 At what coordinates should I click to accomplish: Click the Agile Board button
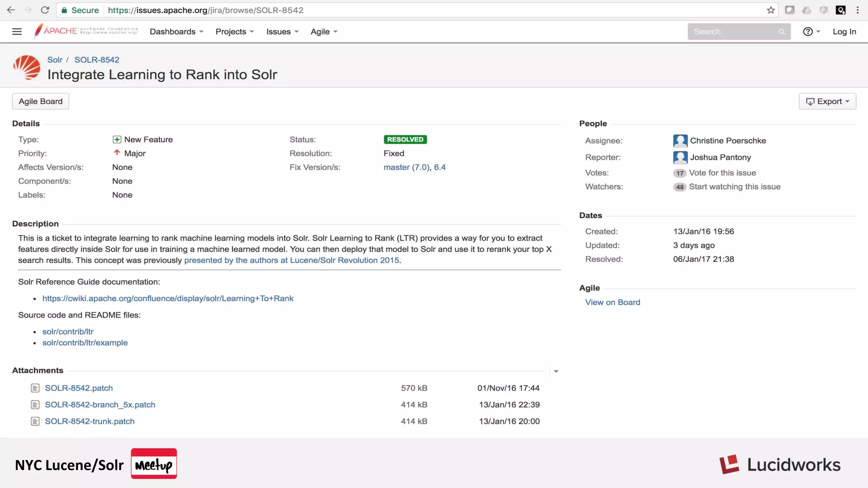pyautogui.click(x=41, y=102)
